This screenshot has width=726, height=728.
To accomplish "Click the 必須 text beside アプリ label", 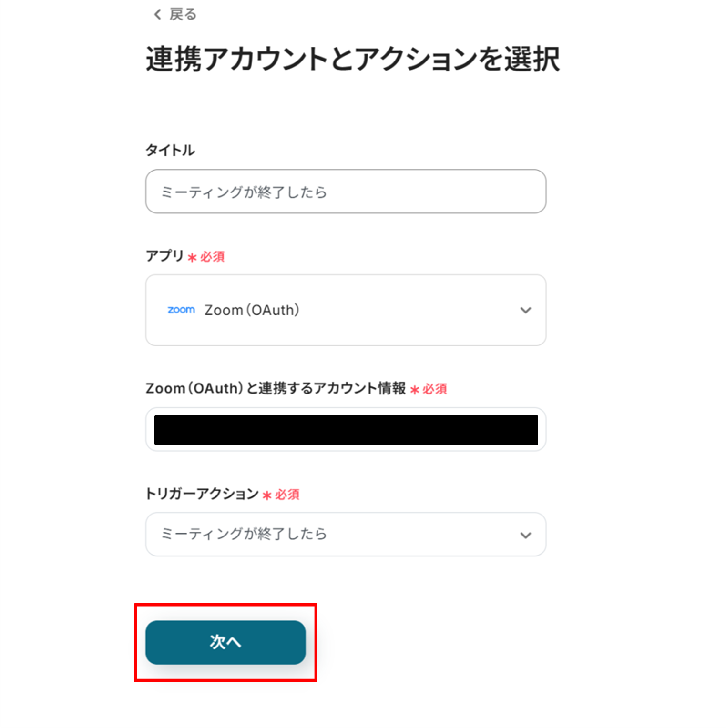I will [212, 257].
